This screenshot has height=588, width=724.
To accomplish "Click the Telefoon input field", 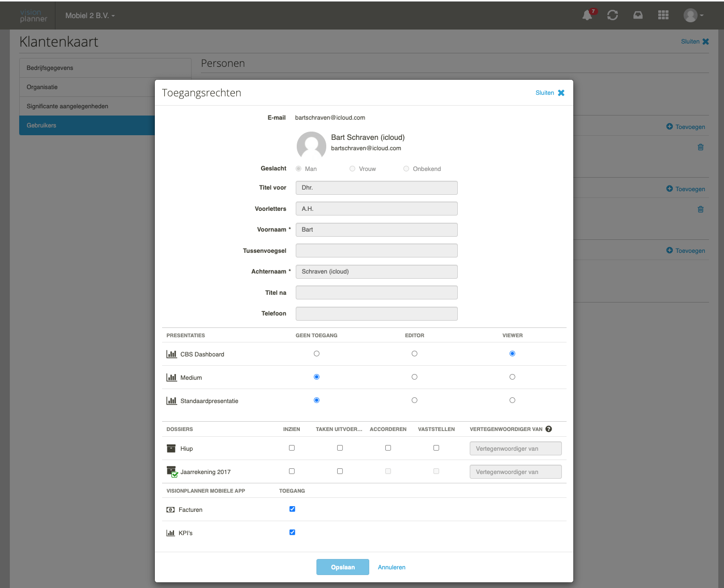I will 376,313.
